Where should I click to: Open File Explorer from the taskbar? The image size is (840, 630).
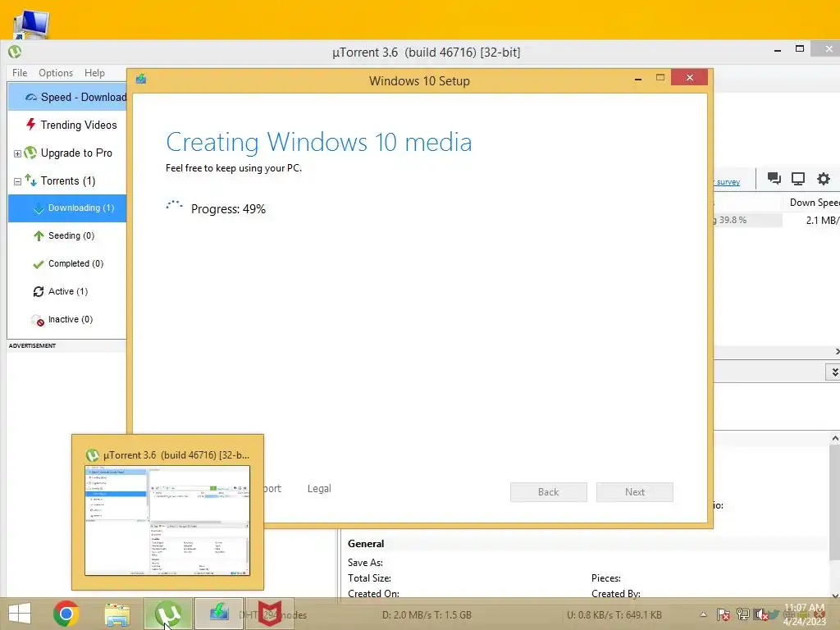coord(117,614)
